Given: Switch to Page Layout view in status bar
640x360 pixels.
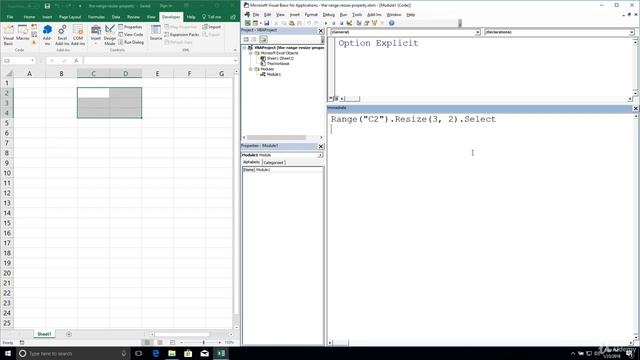Looking at the screenshot, I should coord(160,342).
